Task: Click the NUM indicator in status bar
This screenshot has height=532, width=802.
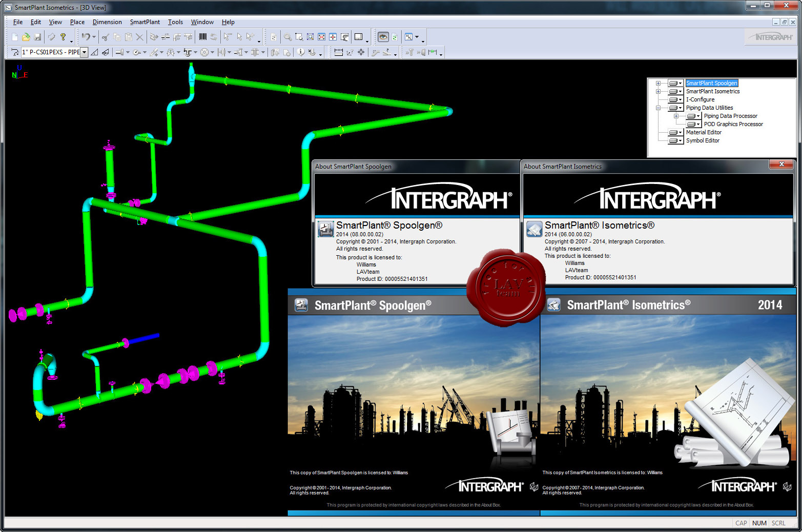Action: (759, 523)
